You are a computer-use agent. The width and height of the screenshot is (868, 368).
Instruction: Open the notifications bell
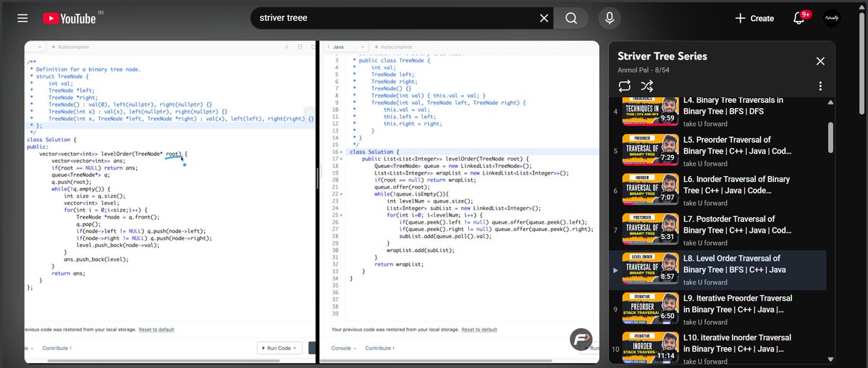click(799, 18)
